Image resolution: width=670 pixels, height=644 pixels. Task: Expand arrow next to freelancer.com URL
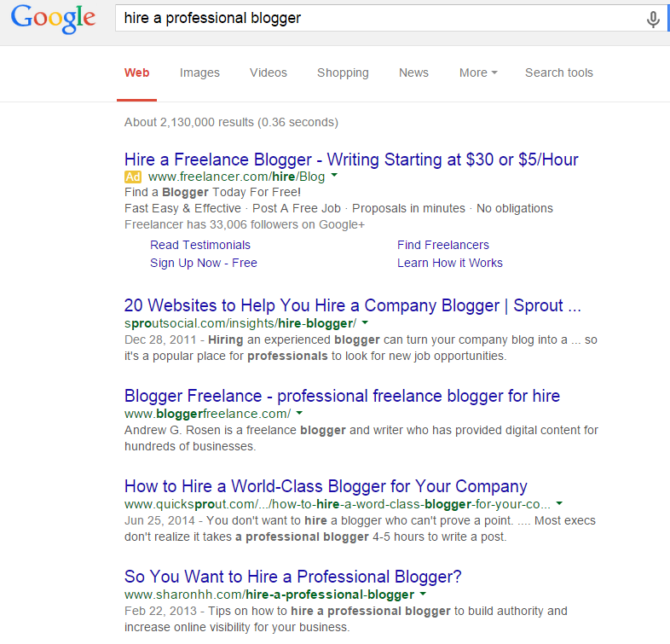point(334,176)
